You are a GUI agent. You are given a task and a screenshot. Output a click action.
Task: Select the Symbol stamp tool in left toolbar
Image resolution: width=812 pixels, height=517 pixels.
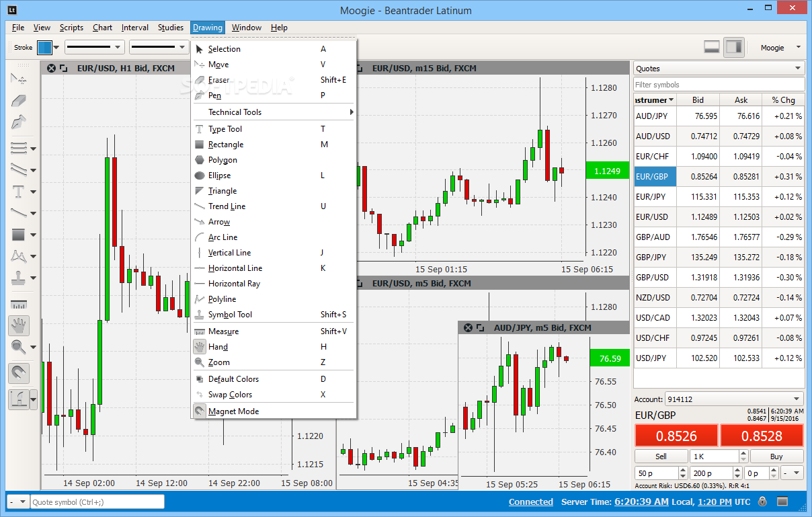(x=19, y=278)
